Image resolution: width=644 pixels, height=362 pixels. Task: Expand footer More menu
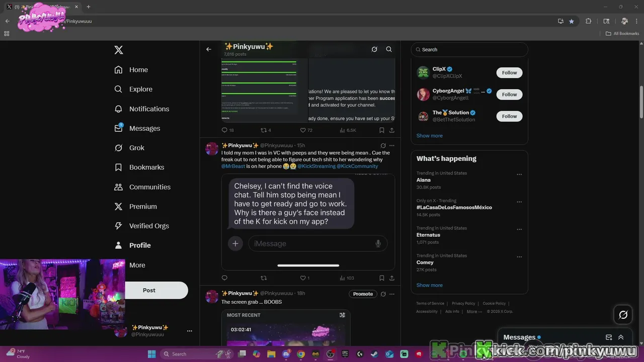474,312
